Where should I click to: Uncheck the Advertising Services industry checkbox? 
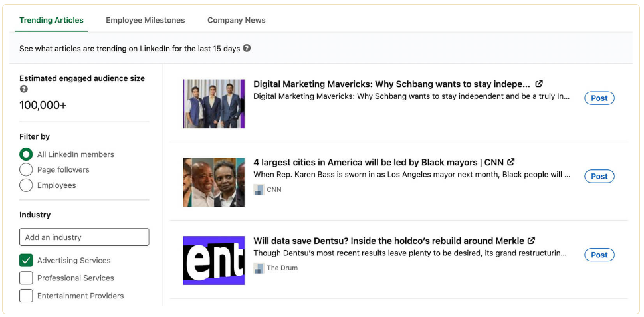tap(26, 261)
